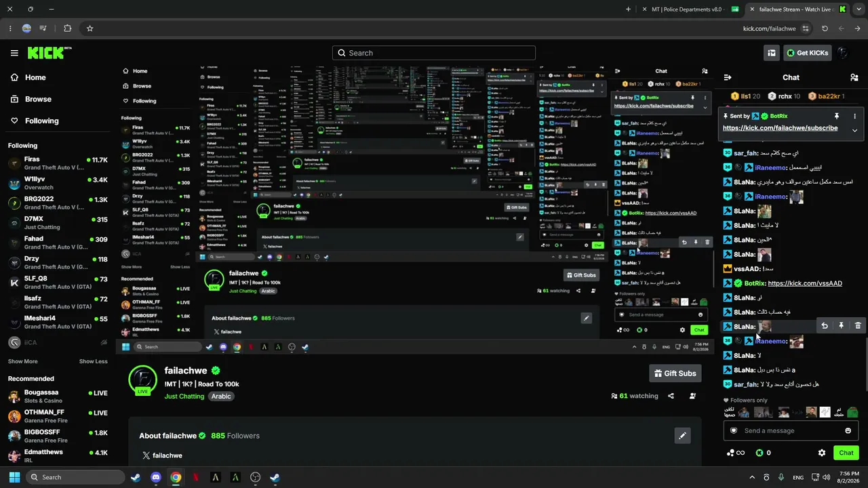Click the ENG language indicator in taskbar
This screenshot has width=868, height=488.
pos(798,477)
